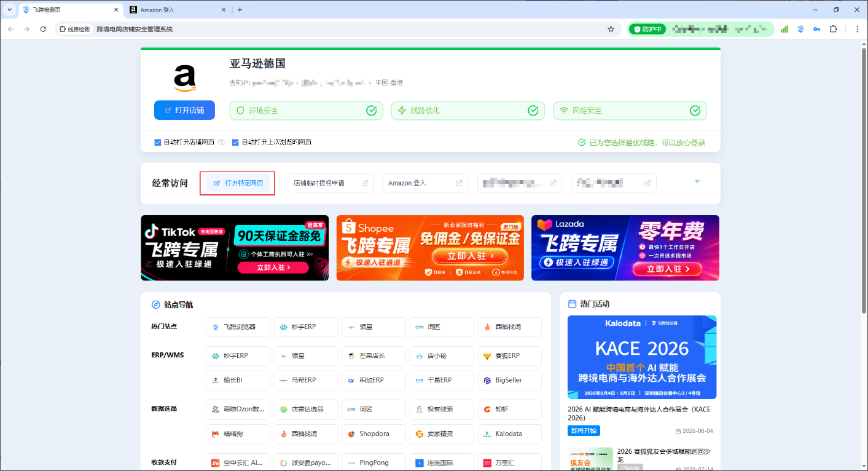Reload the current page
Viewport: 868px width, 471px height.
pyautogui.click(x=43, y=29)
